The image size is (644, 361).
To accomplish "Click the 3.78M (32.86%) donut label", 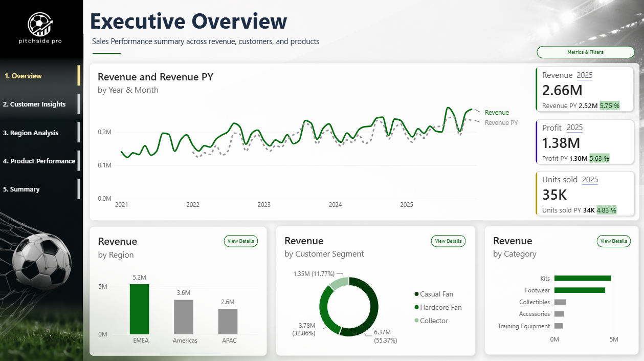I will 304,329.
